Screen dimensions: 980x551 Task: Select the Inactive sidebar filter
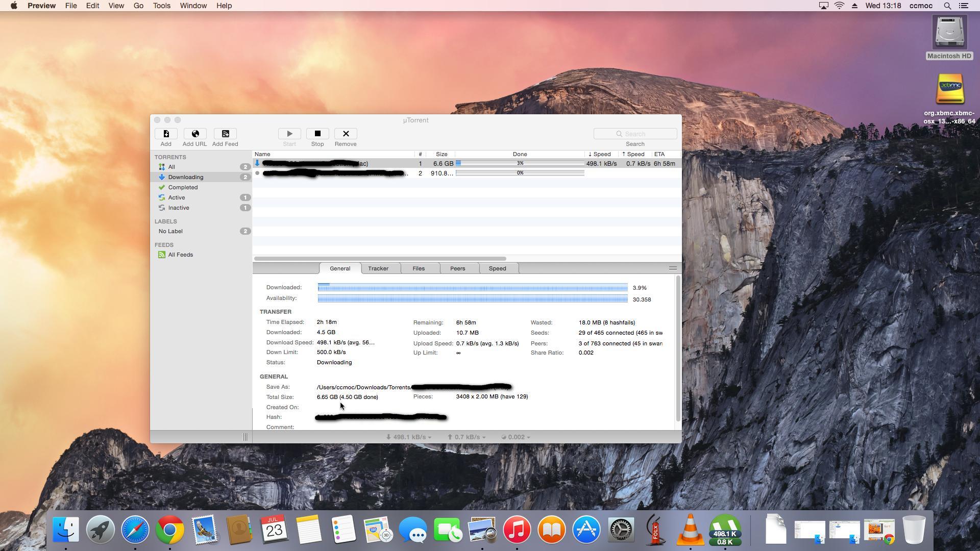click(x=201, y=208)
